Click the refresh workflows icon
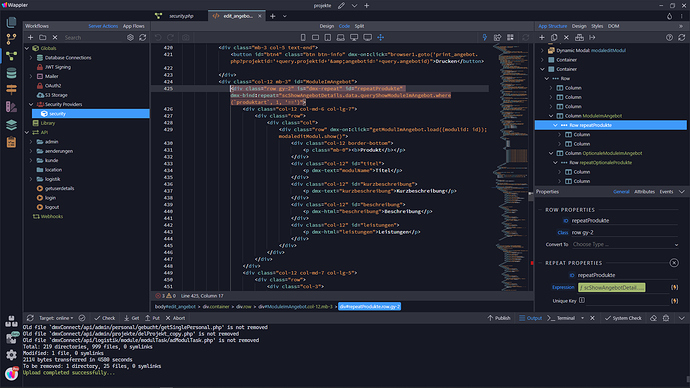Screen dimensions: 690x388 pos(143,37)
